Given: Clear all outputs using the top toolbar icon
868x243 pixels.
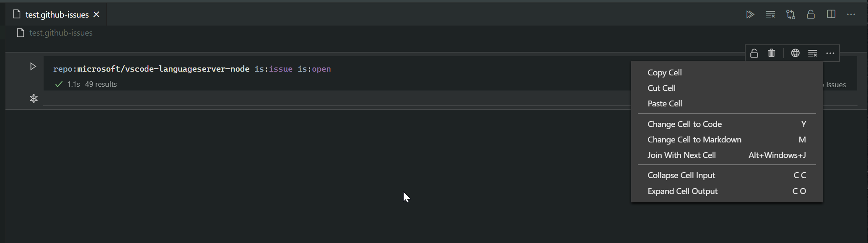Looking at the screenshot, I should (770, 14).
